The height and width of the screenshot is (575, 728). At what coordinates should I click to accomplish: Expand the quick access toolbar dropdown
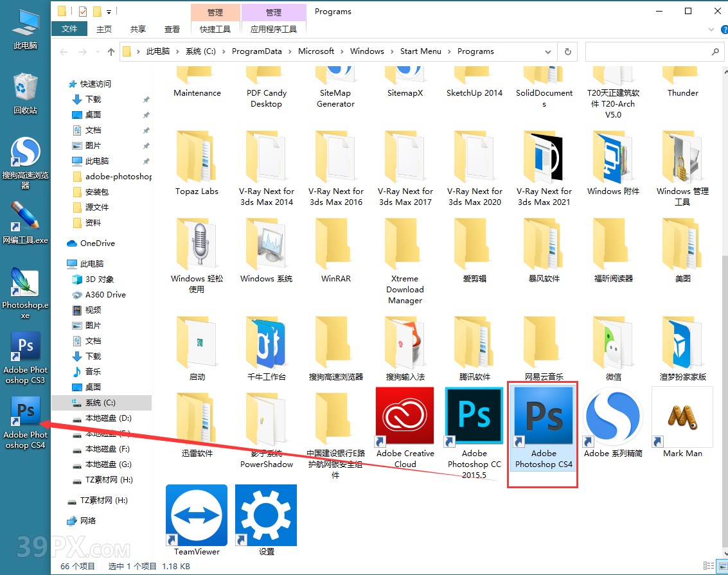(109, 12)
